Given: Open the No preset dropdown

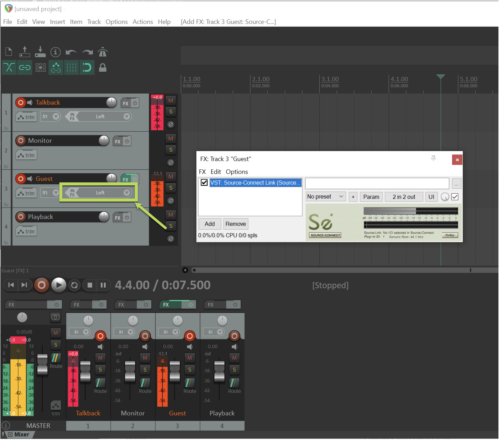Looking at the screenshot, I should pyautogui.click(x=325, y=197).
